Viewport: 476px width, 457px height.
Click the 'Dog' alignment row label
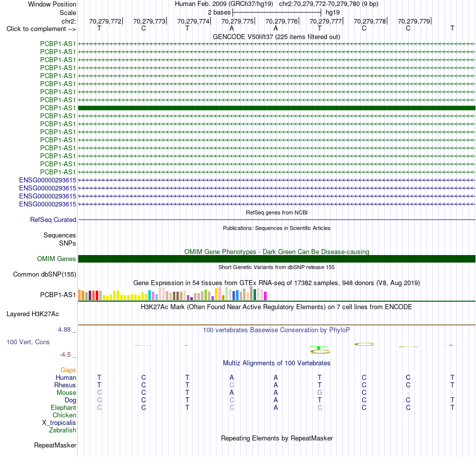(x=70, y=400)
